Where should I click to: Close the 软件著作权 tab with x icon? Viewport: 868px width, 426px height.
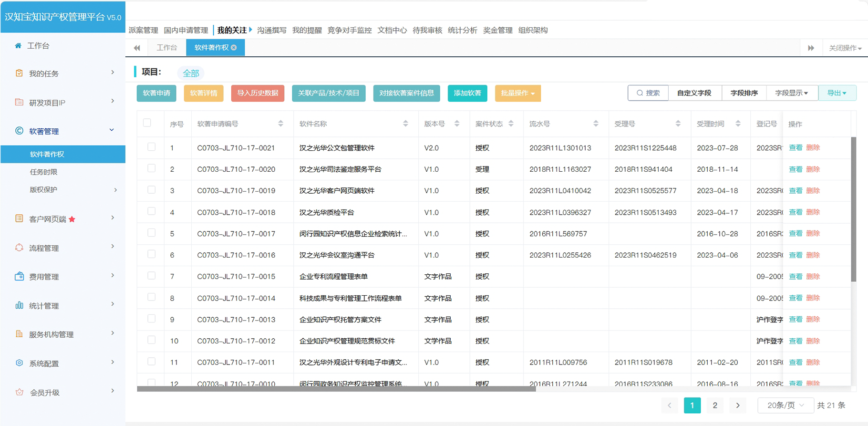(x=234, y=48)
